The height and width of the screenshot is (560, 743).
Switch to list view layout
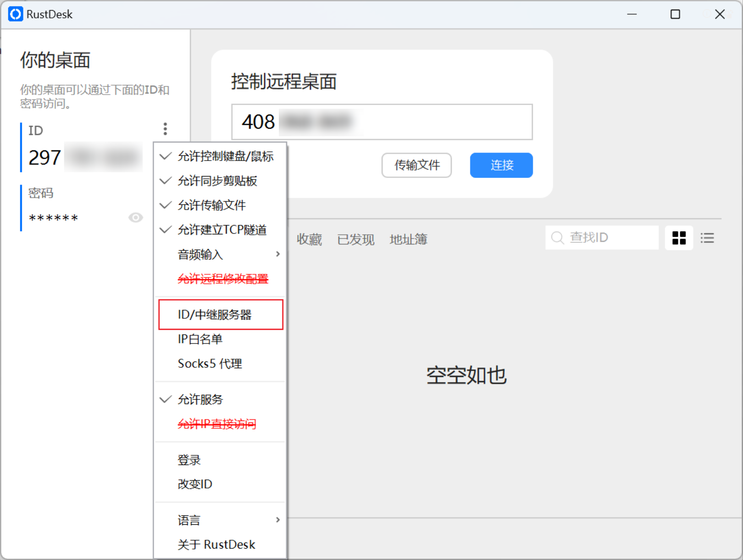point(707,238)
